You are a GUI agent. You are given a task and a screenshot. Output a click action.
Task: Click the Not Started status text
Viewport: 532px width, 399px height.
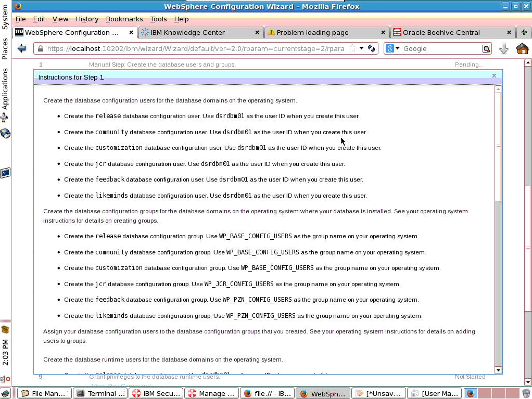(470, 377)
